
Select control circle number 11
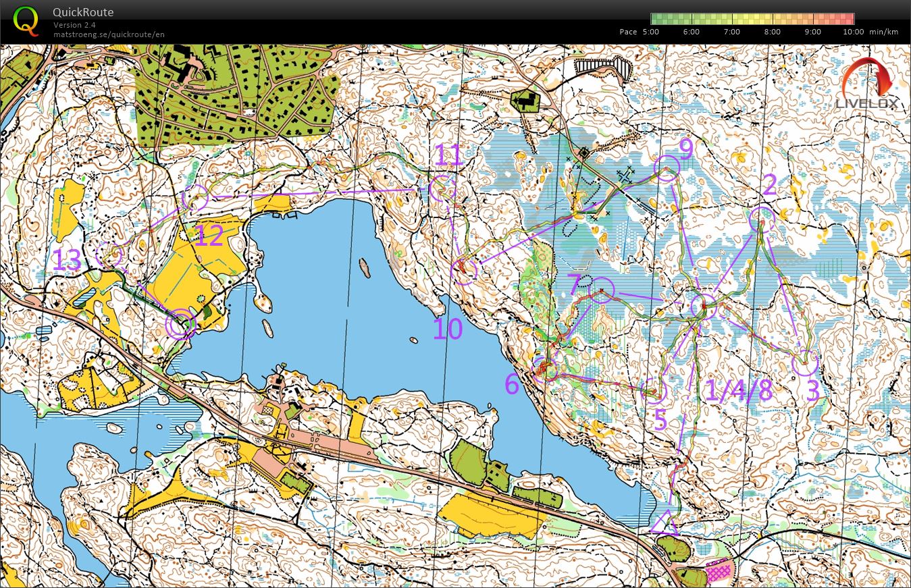(x=442, y=189)
